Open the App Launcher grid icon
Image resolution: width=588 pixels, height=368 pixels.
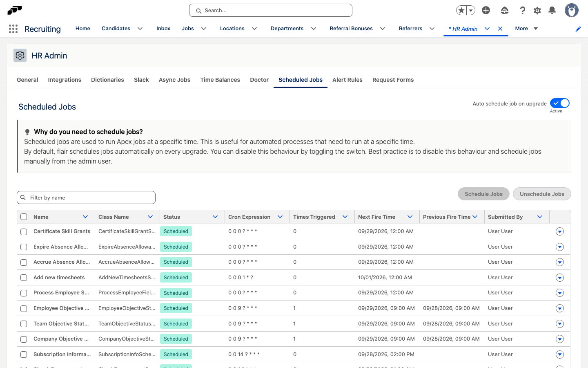click(13, 29)
